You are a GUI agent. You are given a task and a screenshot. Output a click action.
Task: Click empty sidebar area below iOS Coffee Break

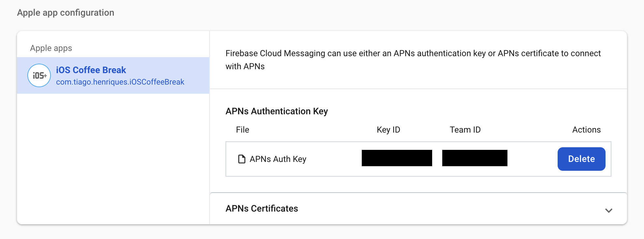click(x=113, y=157)
